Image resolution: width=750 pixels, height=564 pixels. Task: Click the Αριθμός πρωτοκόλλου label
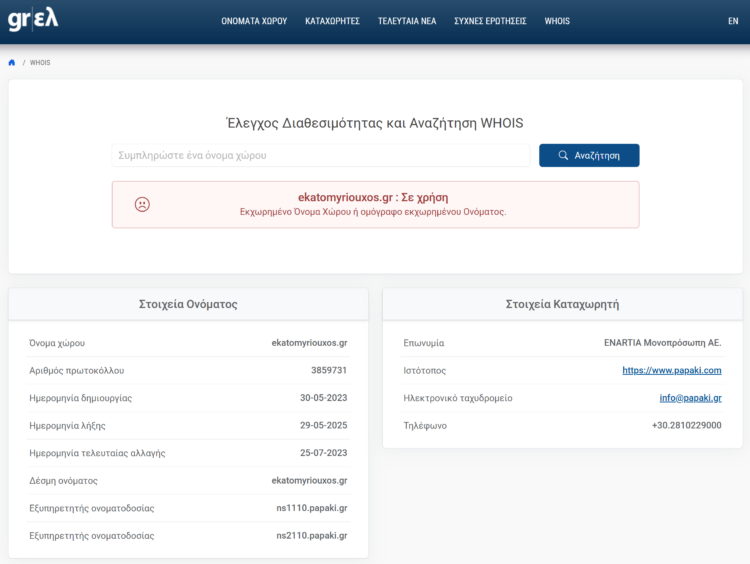point(77,371)
